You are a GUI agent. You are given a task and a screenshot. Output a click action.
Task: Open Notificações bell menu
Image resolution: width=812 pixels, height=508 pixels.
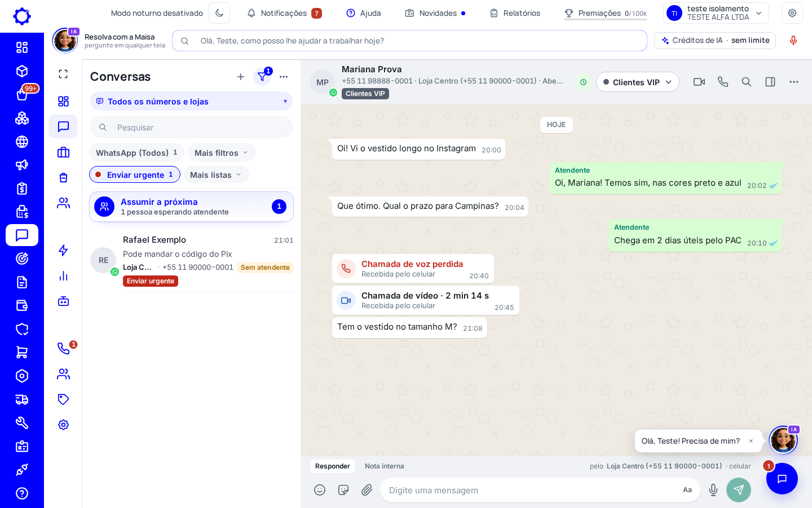pyautogui.click(x=285, y=13)
